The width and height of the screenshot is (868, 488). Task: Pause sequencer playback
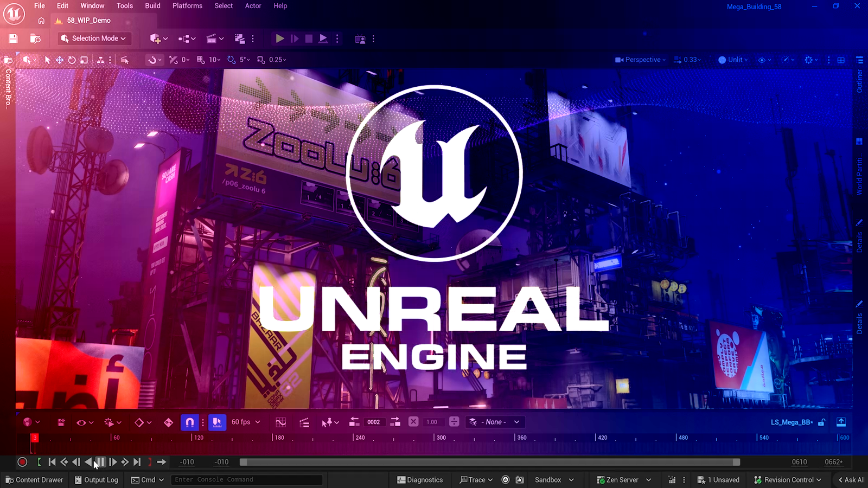pos(100,462)
